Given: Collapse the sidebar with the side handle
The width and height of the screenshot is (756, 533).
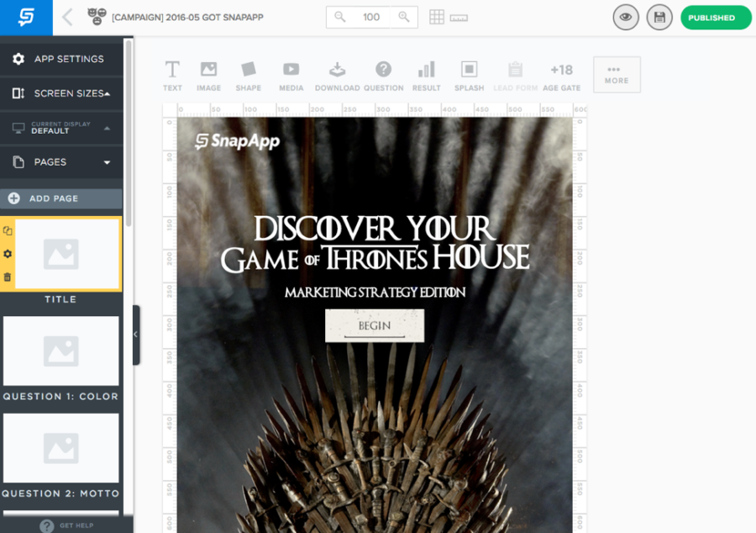Looking at the screenshot, I should [x=136, y=335].
